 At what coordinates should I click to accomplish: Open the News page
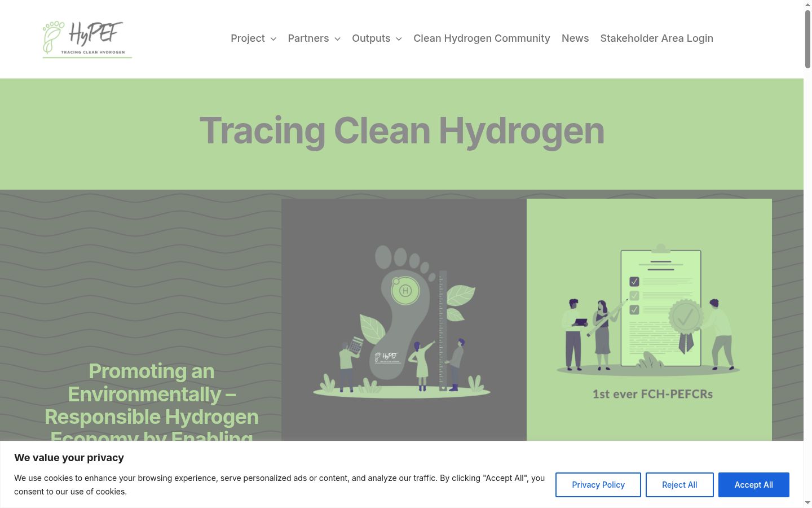pos(575,38)
